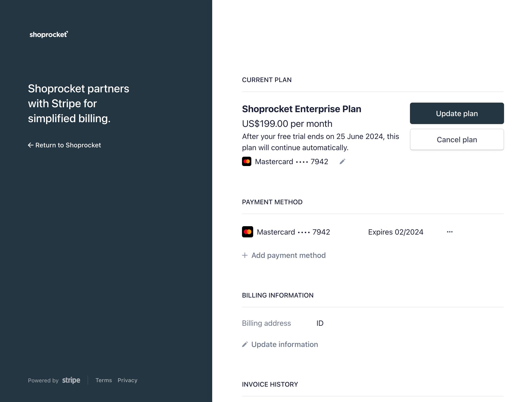Screen dimensions: 532x402
Task: Click the Mastercard logo under Current Plan
Action: (x=246, y=162)
